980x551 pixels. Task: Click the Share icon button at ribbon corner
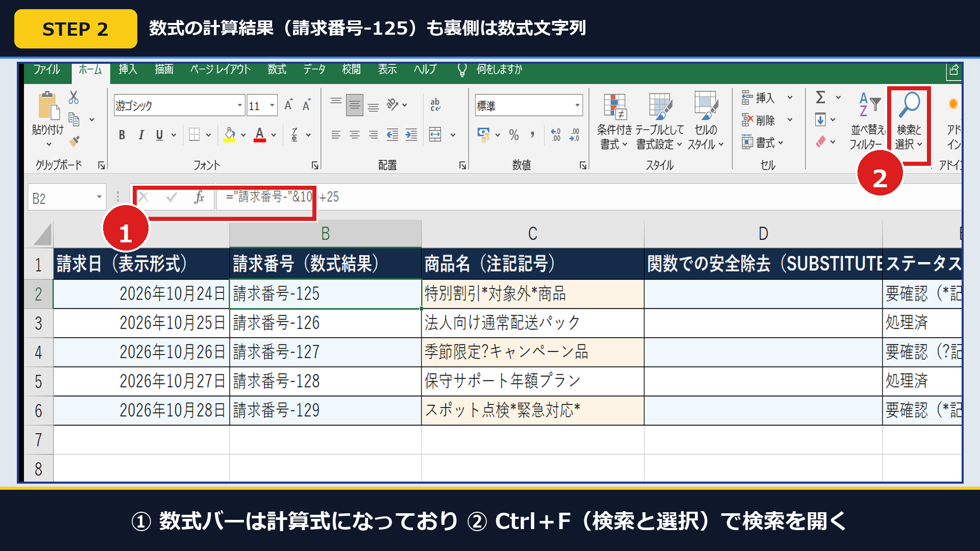(953, 71)
